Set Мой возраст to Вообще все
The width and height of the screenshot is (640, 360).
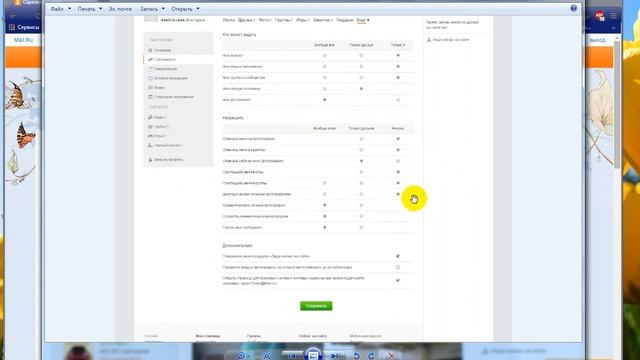325,56
